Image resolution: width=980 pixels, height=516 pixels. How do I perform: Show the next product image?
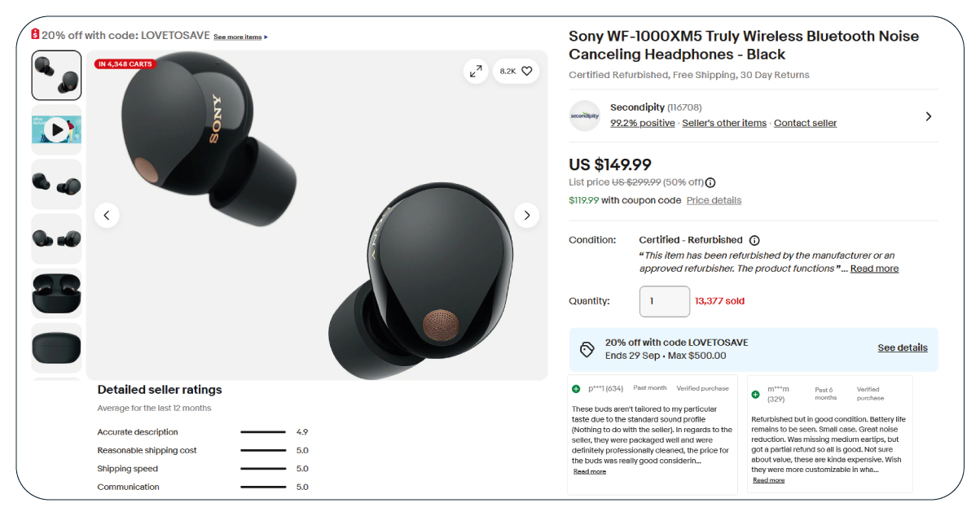pyautogui.click(x=527, y=216)
